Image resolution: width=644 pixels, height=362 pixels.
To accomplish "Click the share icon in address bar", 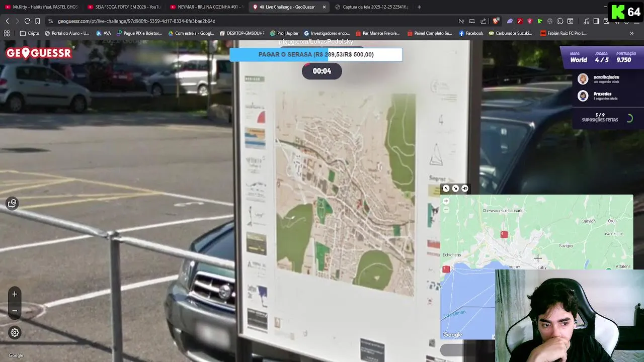I will tap(484, 21).
